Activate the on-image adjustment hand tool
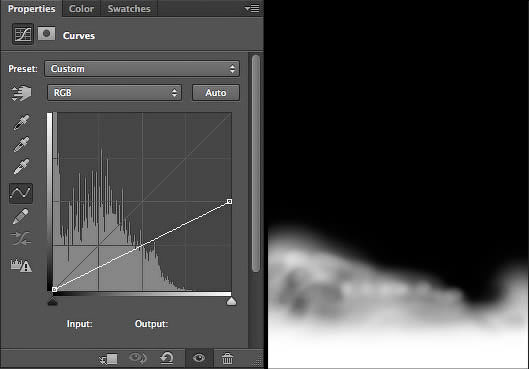This screenshot has width=529, height=369. [x=21, y=93]
